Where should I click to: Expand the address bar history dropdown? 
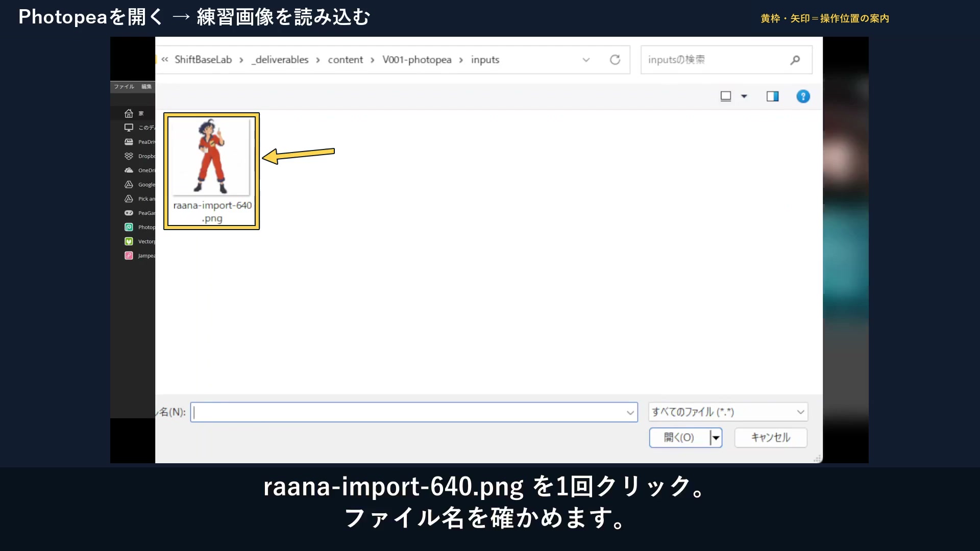tap(586, 60)
